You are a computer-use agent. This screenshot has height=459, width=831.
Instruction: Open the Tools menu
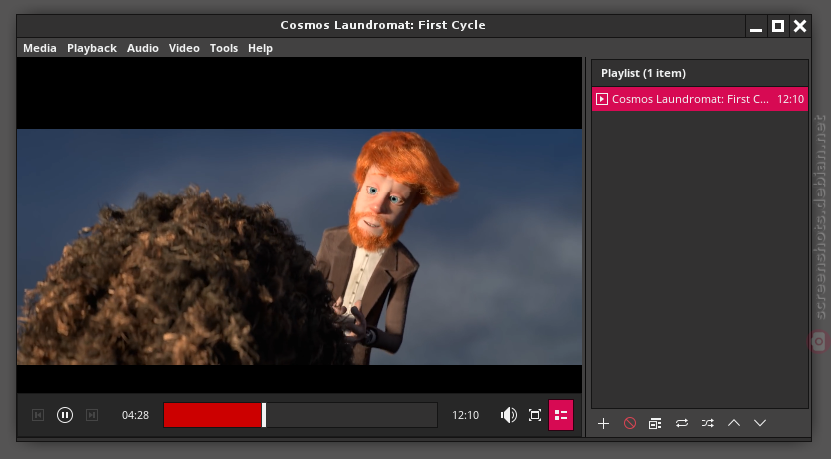pyautogui.click(x=224, y=48)
